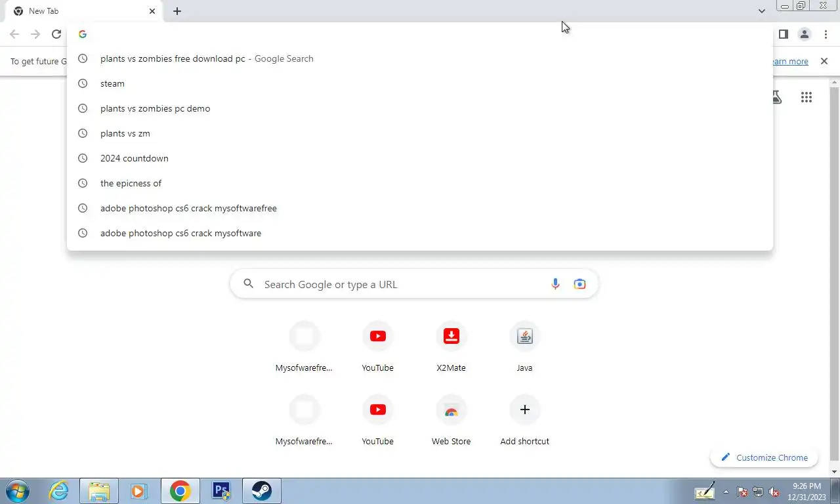This screenshot has height=504, width=840.
Task: Add a new shortcut with the plus tile
Action: click(524, 421)
